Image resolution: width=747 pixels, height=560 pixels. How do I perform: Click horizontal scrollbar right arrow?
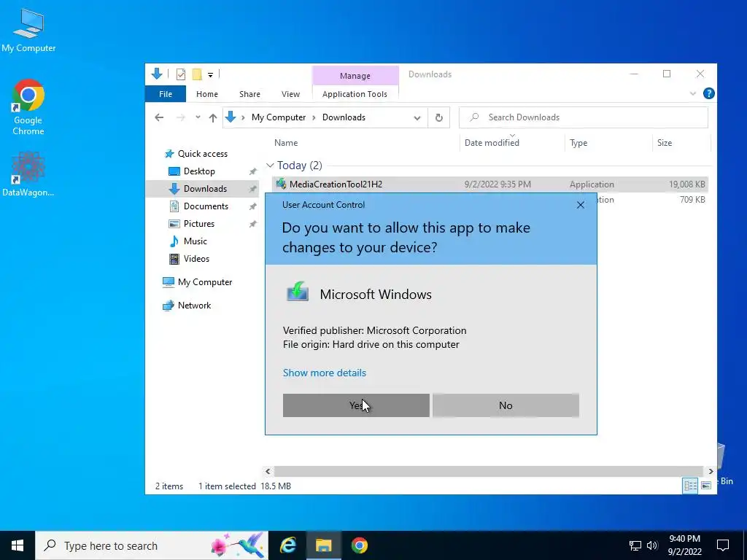point(711,472)
